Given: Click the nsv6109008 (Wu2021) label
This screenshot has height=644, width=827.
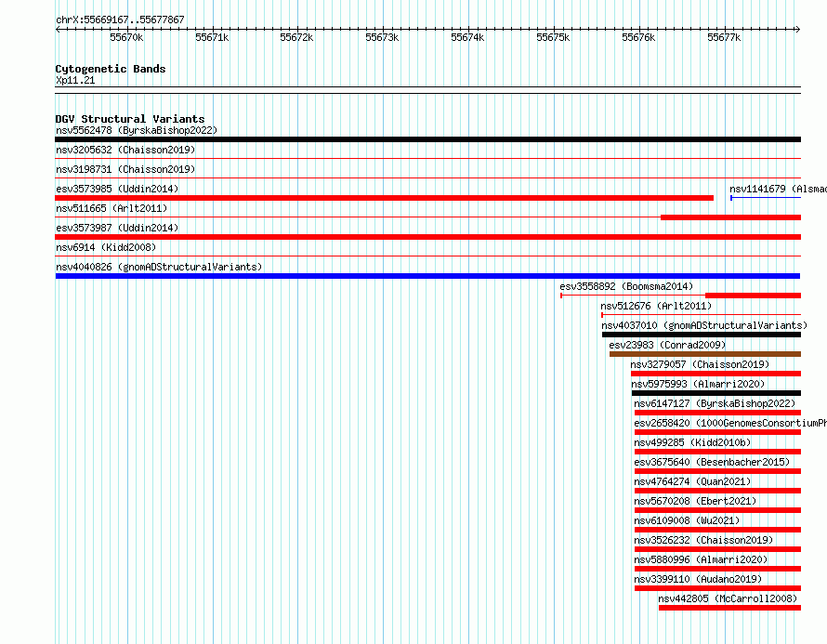Looking at the screenshot, I should click(x=687, y=520).
